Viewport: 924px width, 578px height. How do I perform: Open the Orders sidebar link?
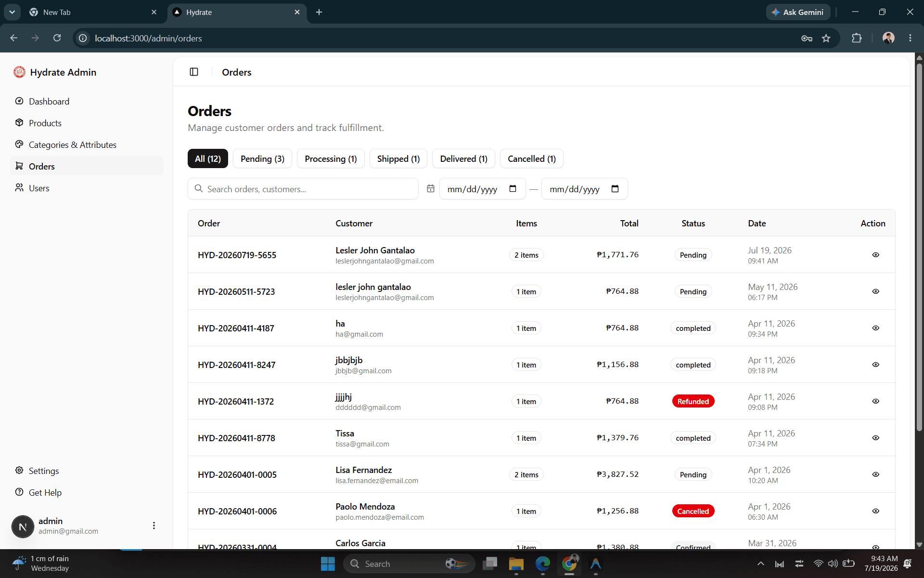(87, 166)
